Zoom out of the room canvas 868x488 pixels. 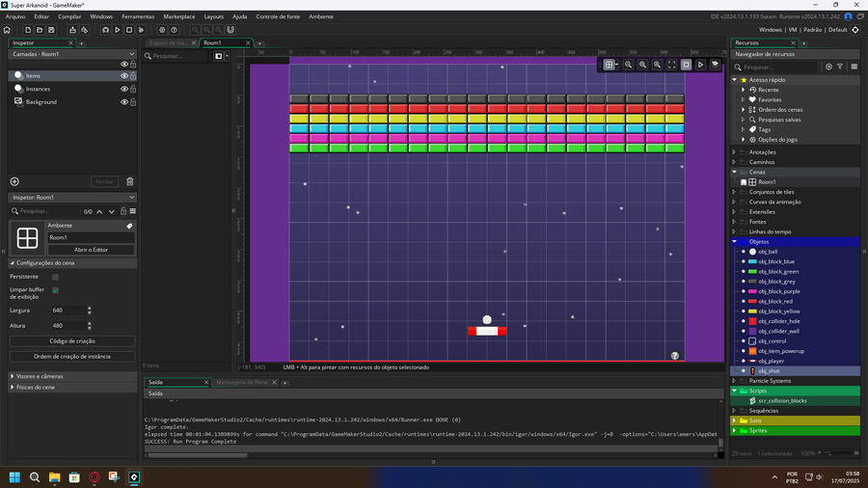[x=628, y=65]
